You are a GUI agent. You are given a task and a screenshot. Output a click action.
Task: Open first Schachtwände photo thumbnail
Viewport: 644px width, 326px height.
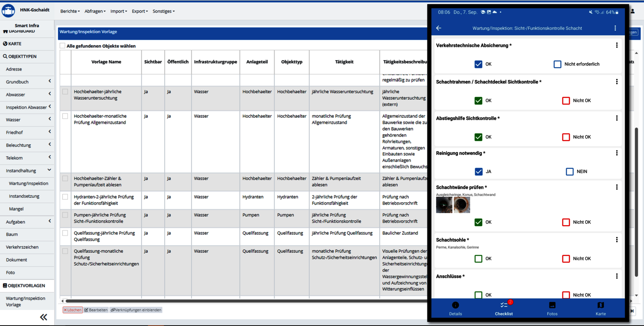(x=444, y=205)
